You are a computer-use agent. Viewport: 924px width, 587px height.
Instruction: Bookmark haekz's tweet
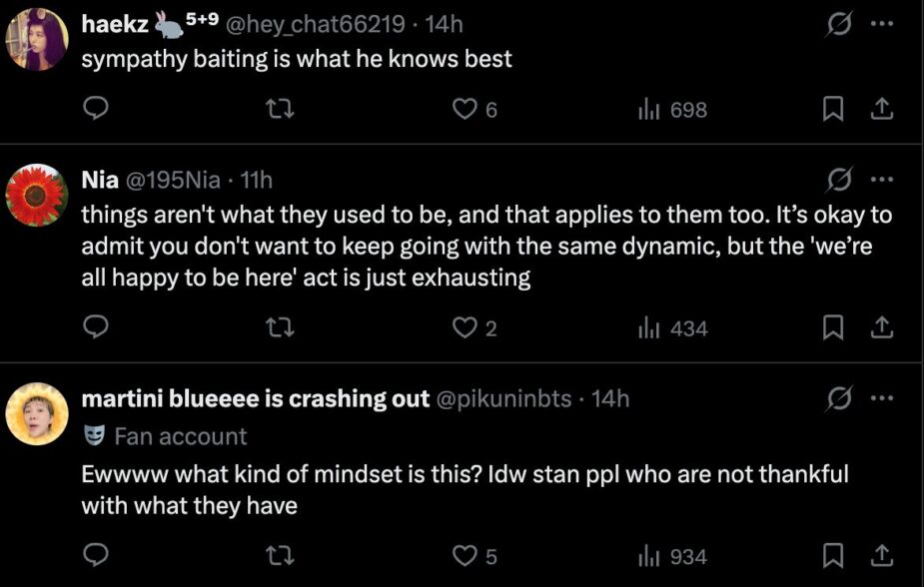[x=832, y=110]
